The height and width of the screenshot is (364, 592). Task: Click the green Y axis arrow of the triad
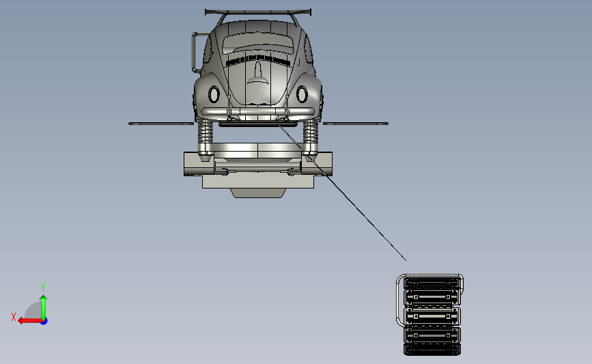(x=44, y=307)
